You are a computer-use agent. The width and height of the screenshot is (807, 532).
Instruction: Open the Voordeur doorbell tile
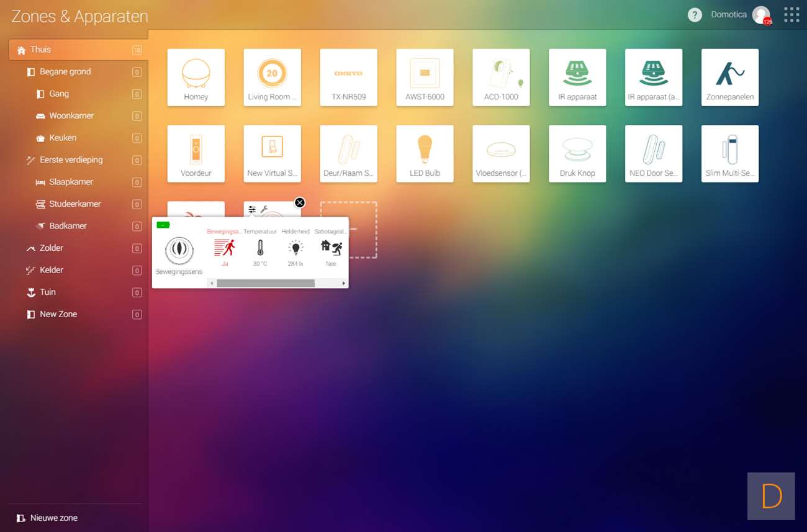[196, 153]
